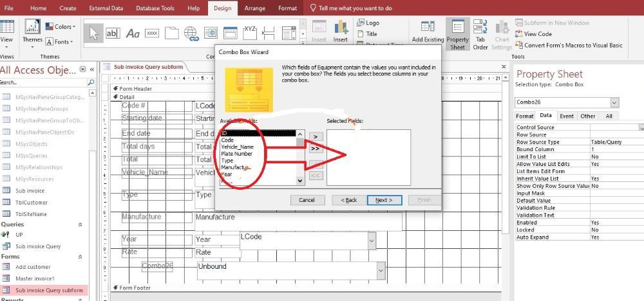Image resolution: width=644 pixels, height=301 pixels.
Task: Click Next in Combo Box Wizard
Action: pyautogui.click(x=384, y=200)
